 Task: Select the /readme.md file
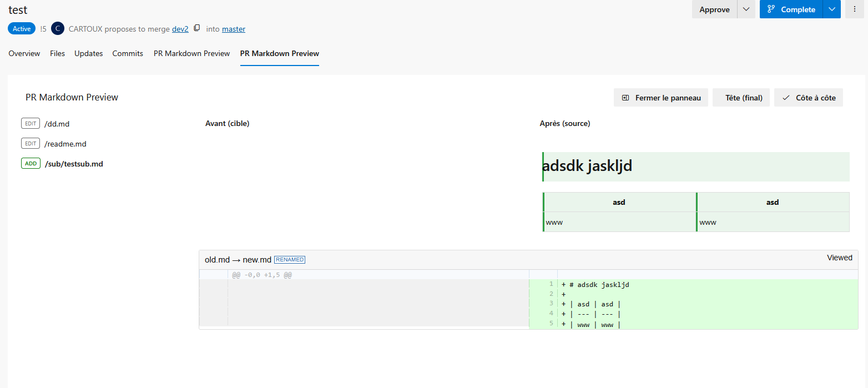(x=65, y=144)
